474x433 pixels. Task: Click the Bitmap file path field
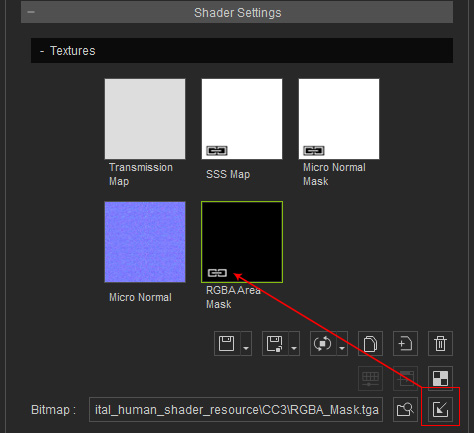(x=236, y=410)
